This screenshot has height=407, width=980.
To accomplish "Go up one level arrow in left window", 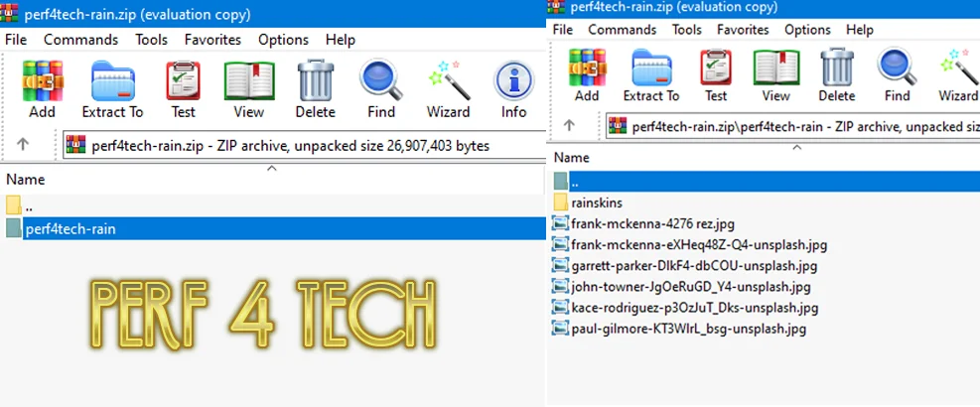I will pyautogui.click(x=23, y=144).
